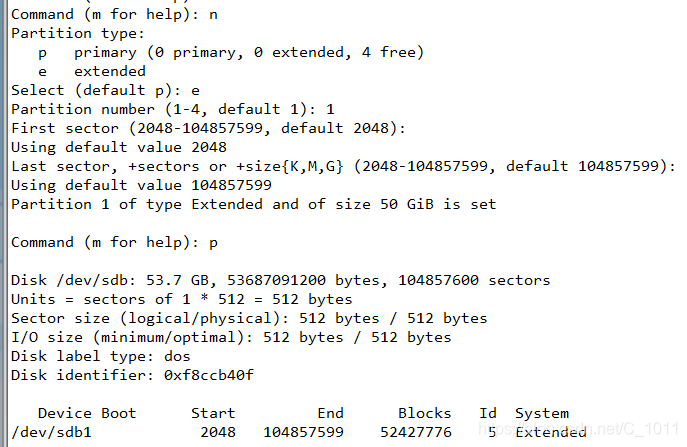Click the 'Using default value 2048' line
Image resolution: width=687 pixels, height=447 pixels.
point(119,147)
